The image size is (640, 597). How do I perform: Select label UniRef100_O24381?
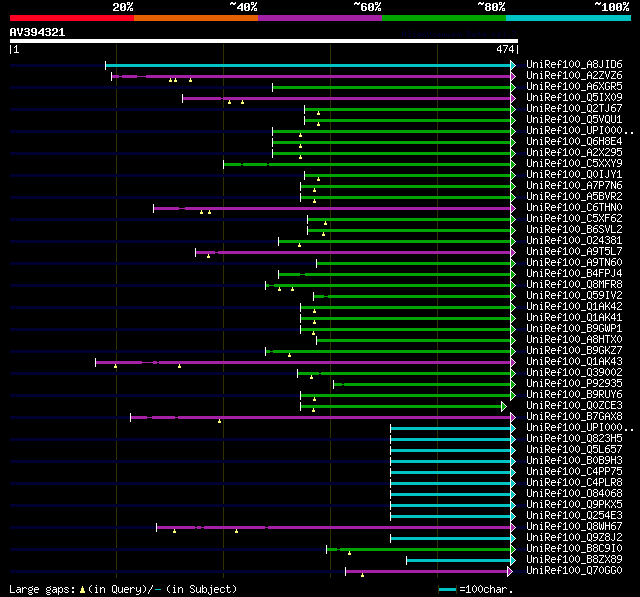(574, 241)
